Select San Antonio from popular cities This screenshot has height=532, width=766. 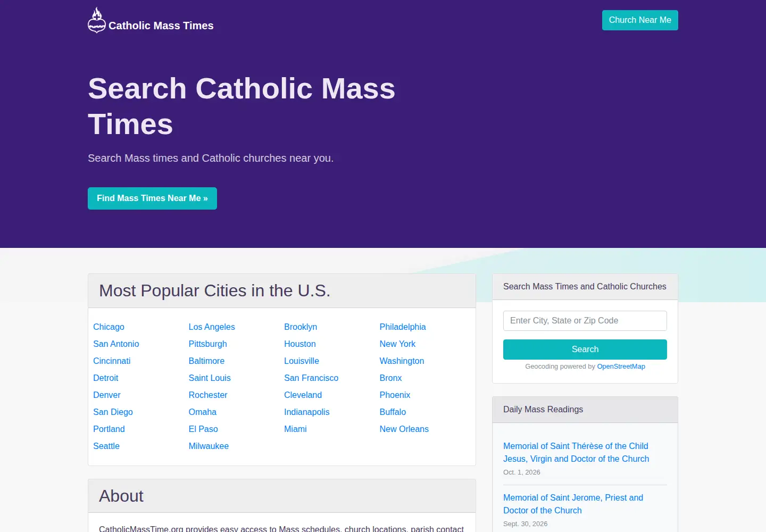[x=116, y=344]
